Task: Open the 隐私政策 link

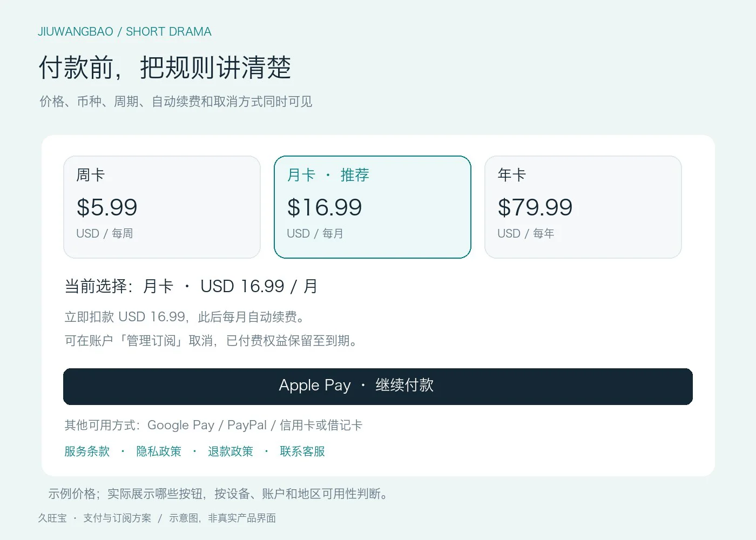Action: click(x=159, y=451)
